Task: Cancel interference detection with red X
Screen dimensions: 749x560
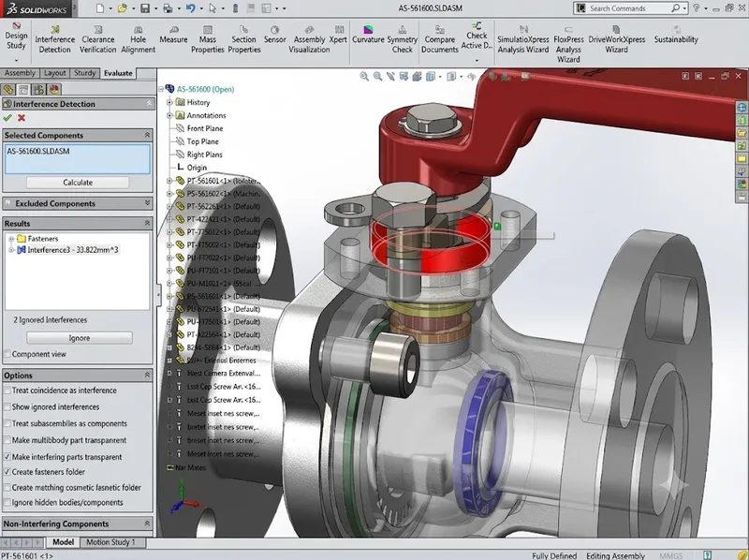Action: pyautogui.click(x=22, y=118)
